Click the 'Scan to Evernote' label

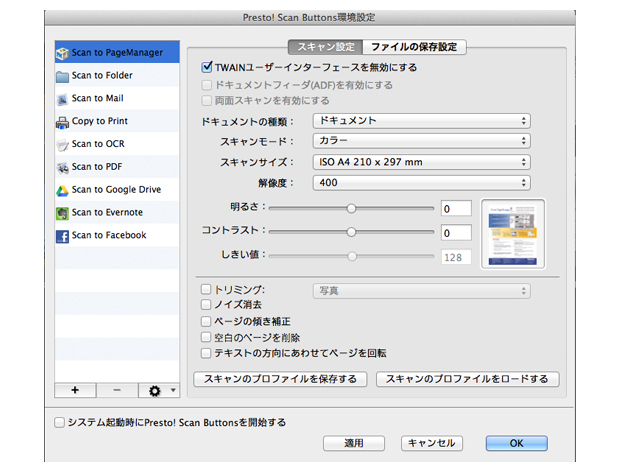coord(107,213)
